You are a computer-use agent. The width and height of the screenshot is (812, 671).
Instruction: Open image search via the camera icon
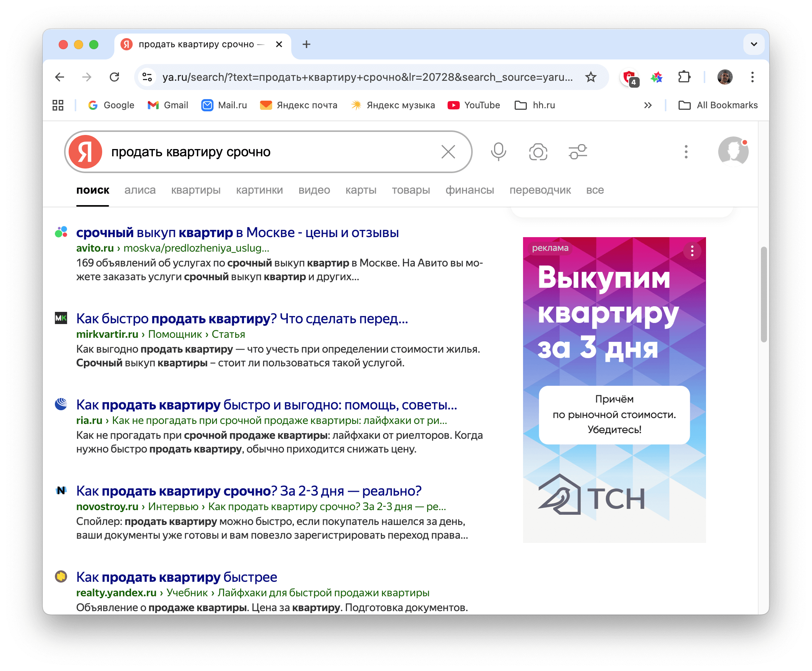pyautogui.click(x=538, y=152)
